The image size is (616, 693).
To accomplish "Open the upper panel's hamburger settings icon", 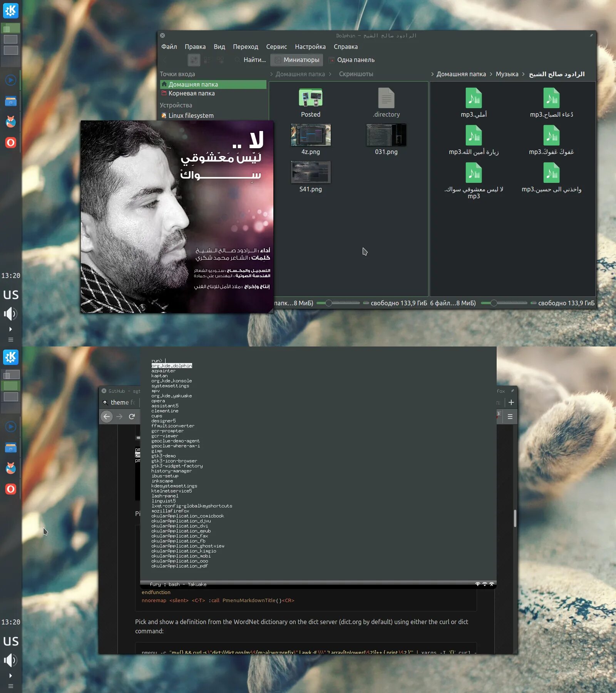I will click(x=10, y=340).
